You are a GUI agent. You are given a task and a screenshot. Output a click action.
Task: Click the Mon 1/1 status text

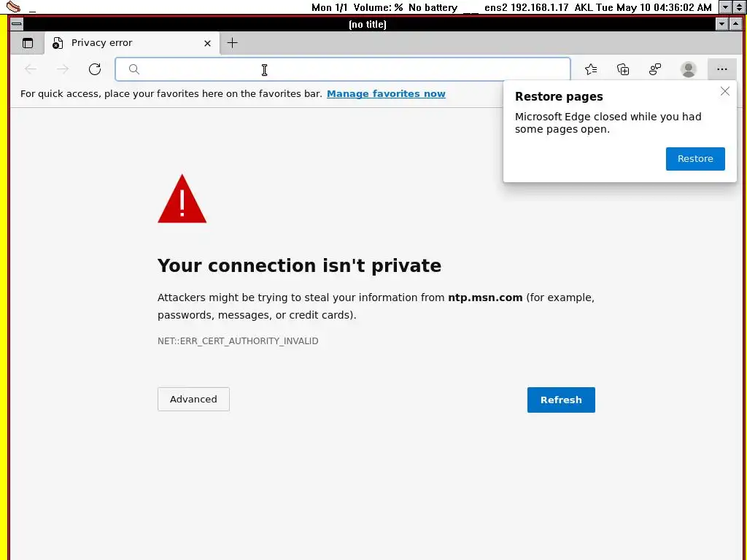330,7
